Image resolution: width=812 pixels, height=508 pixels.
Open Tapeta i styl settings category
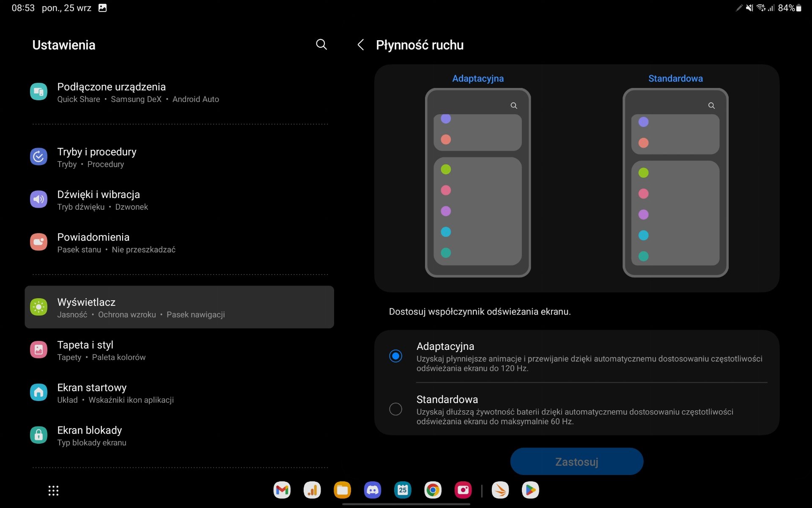(179, 350)
